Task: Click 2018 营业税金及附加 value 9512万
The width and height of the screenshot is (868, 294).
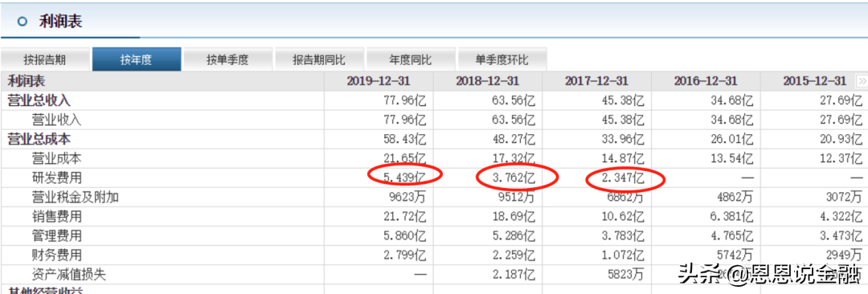Action: pyautogui.click(x=517, y=196)
